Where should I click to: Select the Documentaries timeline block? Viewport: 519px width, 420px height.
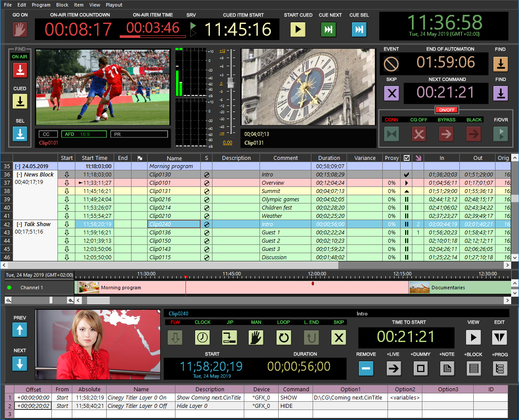[460, 288]
